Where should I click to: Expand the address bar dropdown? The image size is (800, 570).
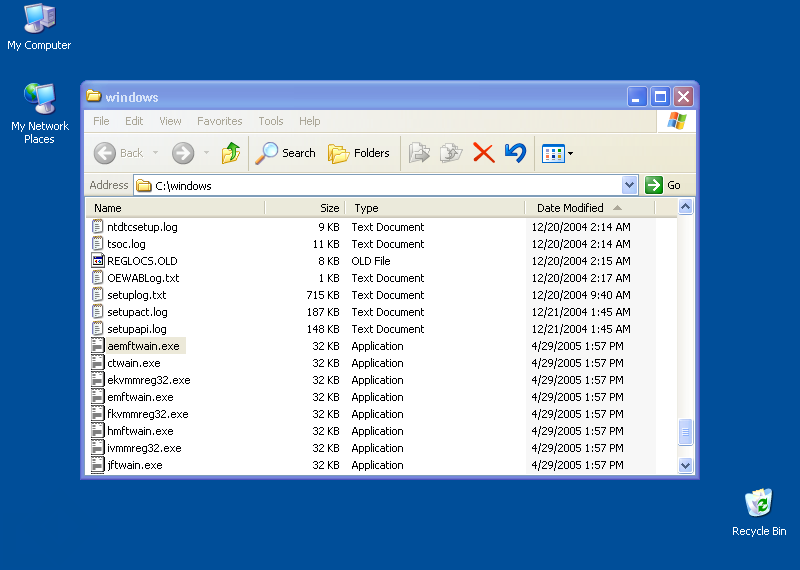(x=630, y=185)
